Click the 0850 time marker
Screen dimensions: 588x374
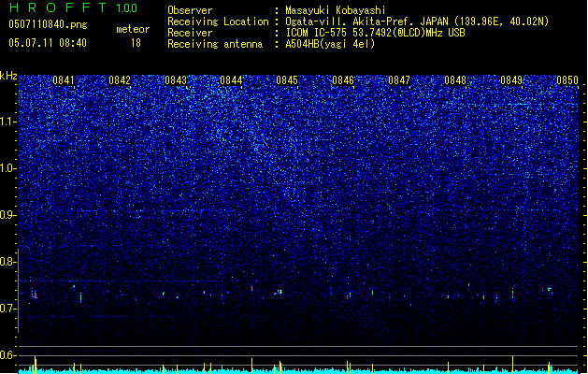[567, 80]
